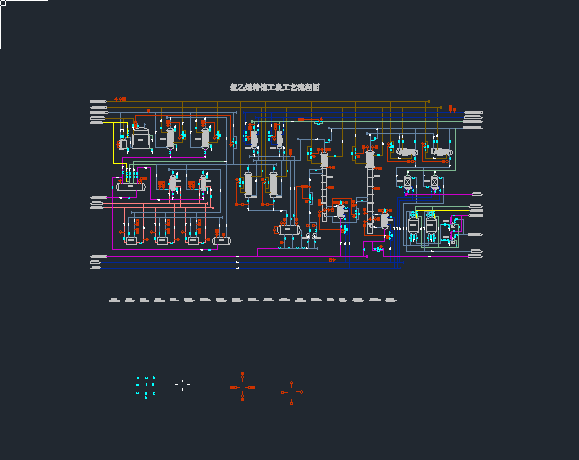This screenshot has height=460, width=579.
Task: Click the larger red four-way instrument symbol
Action: [x=242, y=387]
